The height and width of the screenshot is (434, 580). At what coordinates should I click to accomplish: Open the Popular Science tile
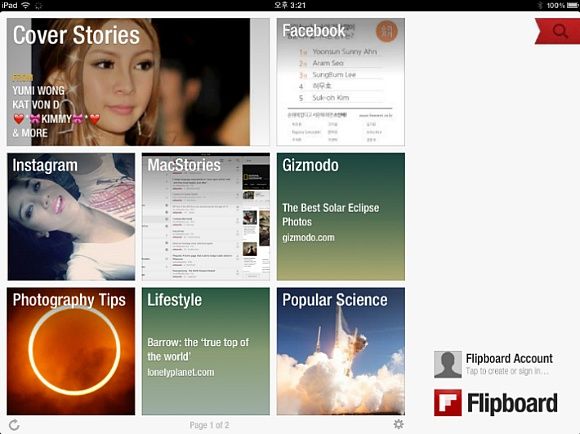[x=341, y=351]
